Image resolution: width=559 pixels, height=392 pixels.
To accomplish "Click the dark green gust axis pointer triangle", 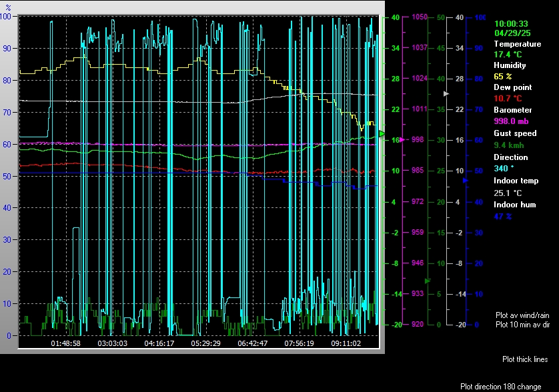I will point(428,281).
